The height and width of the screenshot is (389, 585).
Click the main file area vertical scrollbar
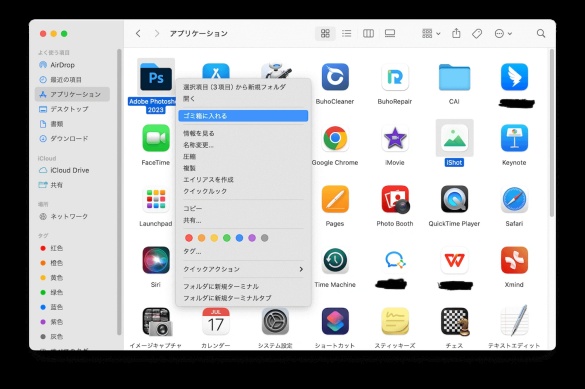(551, 133)
